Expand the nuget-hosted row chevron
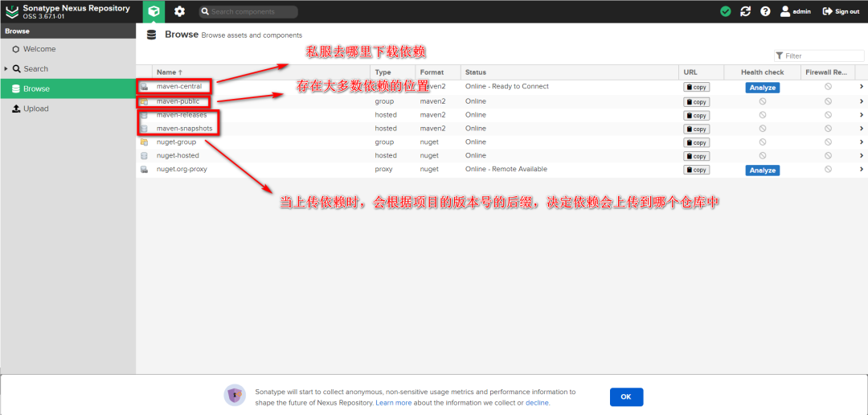 point(862,156)
